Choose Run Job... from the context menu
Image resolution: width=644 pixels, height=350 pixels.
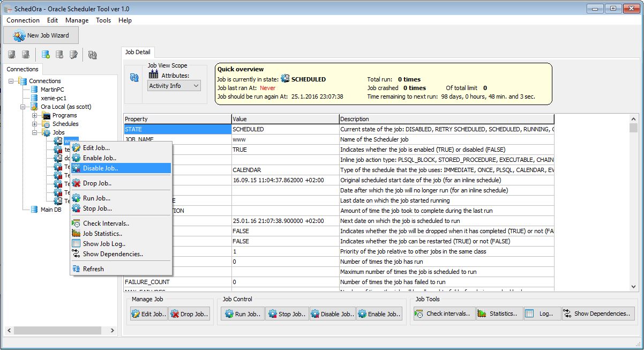point(121,198)
